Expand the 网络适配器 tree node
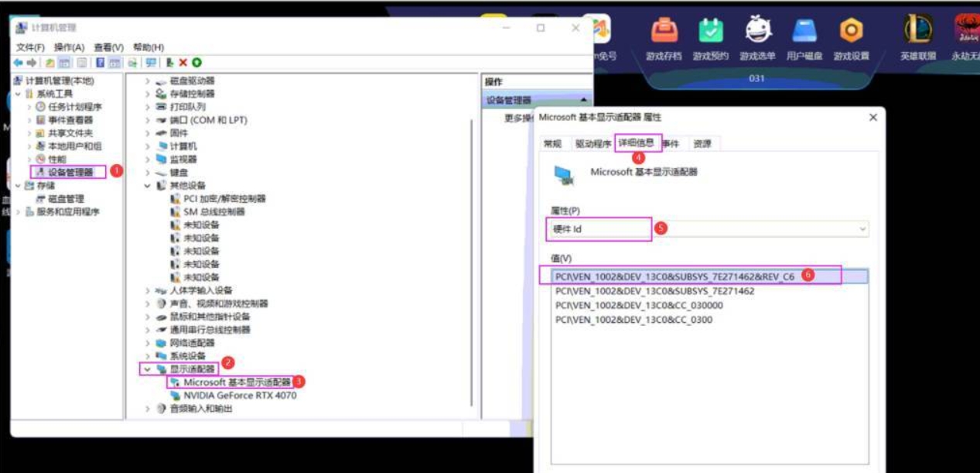The image size is (980, 473). [148, 343]
